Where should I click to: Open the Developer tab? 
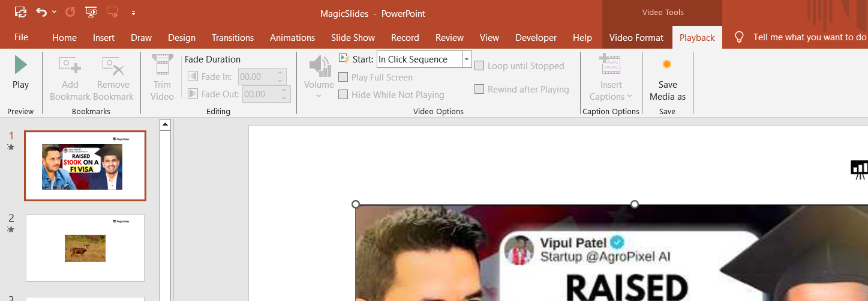tap(536, 37)
